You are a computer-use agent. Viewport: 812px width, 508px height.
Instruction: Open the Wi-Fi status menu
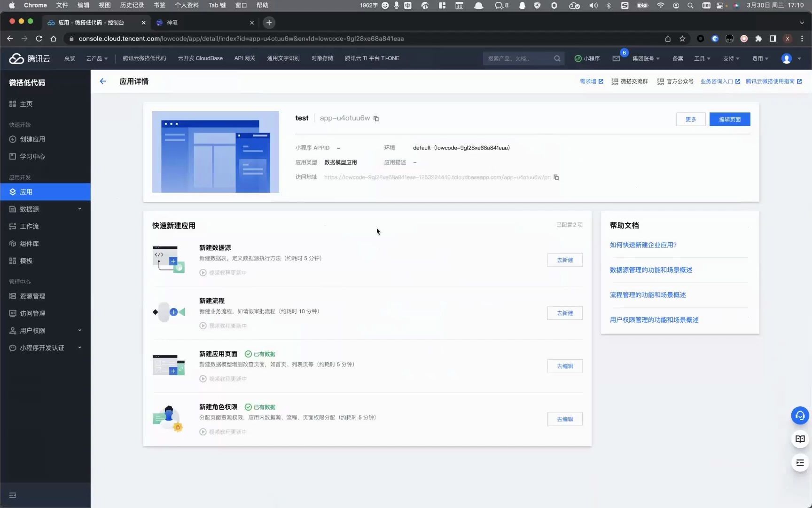pos(661,6)
